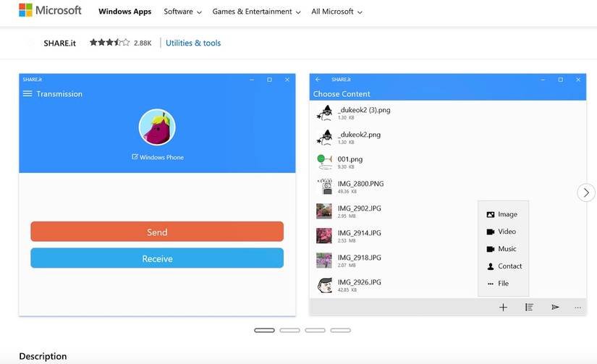Click the back arrow in Choose Content window

click(x=318, y=80)
